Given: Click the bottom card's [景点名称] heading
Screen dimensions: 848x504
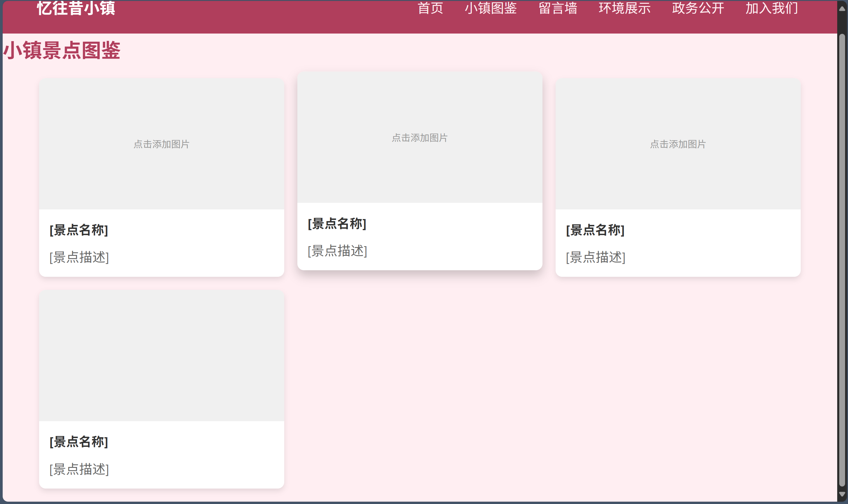Looking at the screenshot, I should click(x=79, y=442).
